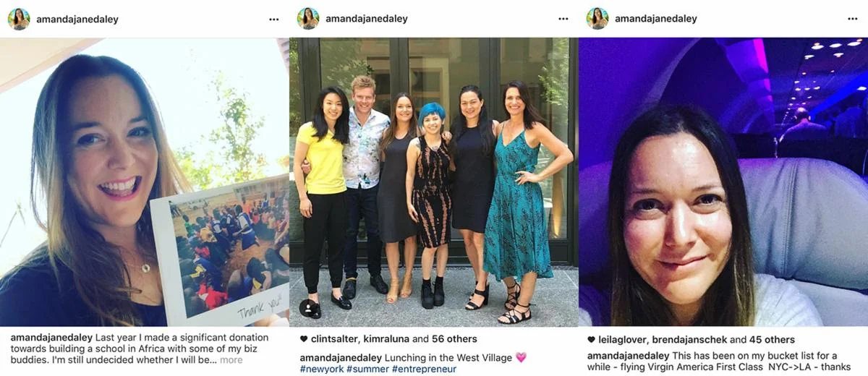
Task: Open the middle post's three-dot options menu
Action: 563,19
